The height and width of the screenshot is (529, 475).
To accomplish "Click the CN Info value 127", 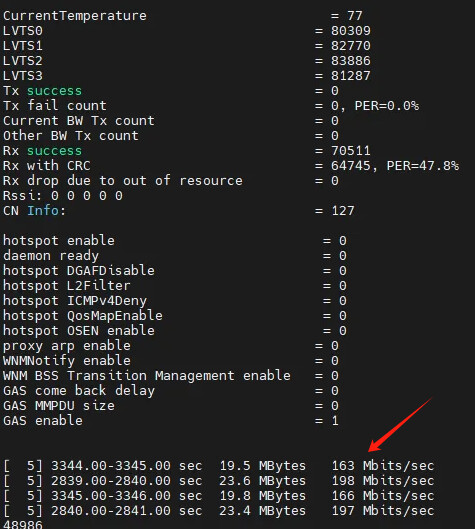I will tap(343, 211).
